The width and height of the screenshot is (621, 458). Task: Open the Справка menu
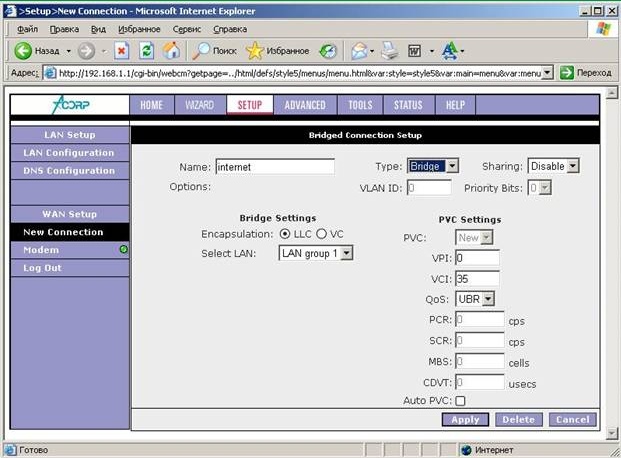point(230,29)
